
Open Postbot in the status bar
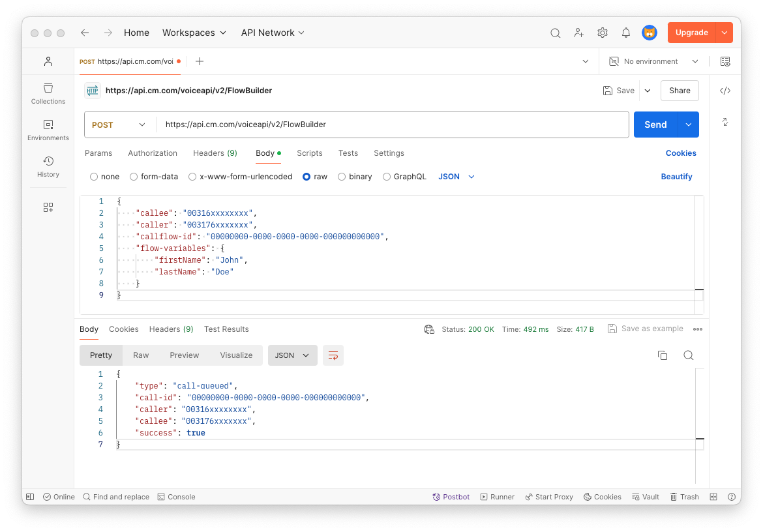(x=451, y=497)
